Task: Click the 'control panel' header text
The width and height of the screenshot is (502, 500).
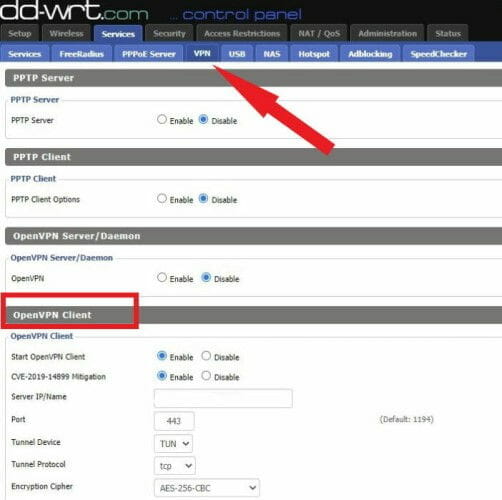Action: [242, 15]
